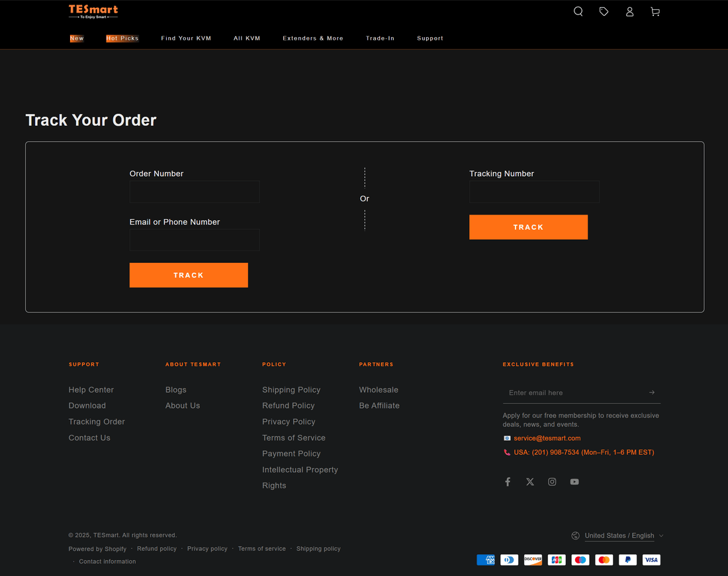The height and width of the screenshot is (576, 728).
Task: Open the Find Your KVM menu
Action: 186,38
